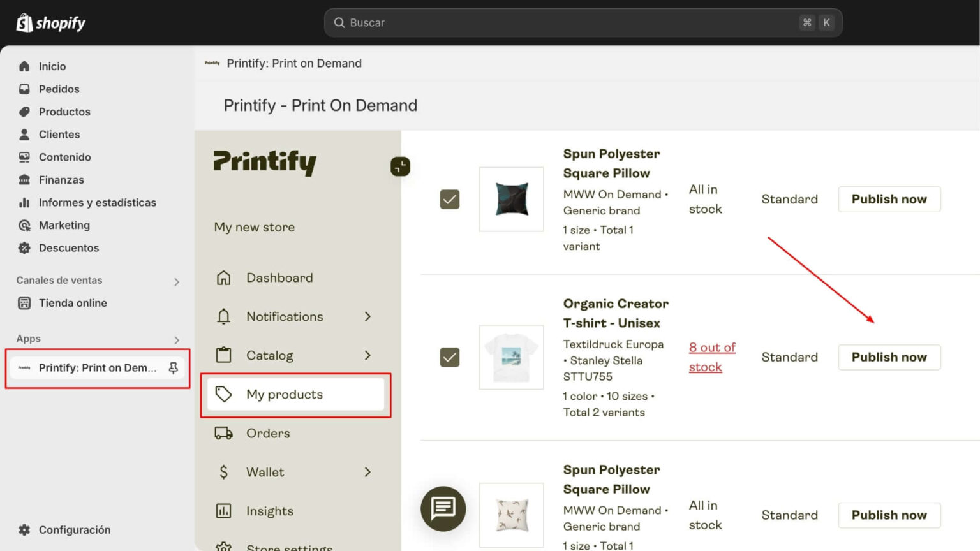The width and height of the screenshot is (980, 551).
Task: Publish the Organic Creator T-shirt now
Action: coord(889,357)
